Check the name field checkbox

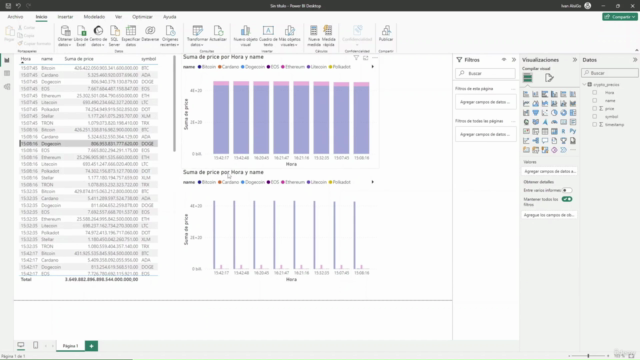[594, 100]
